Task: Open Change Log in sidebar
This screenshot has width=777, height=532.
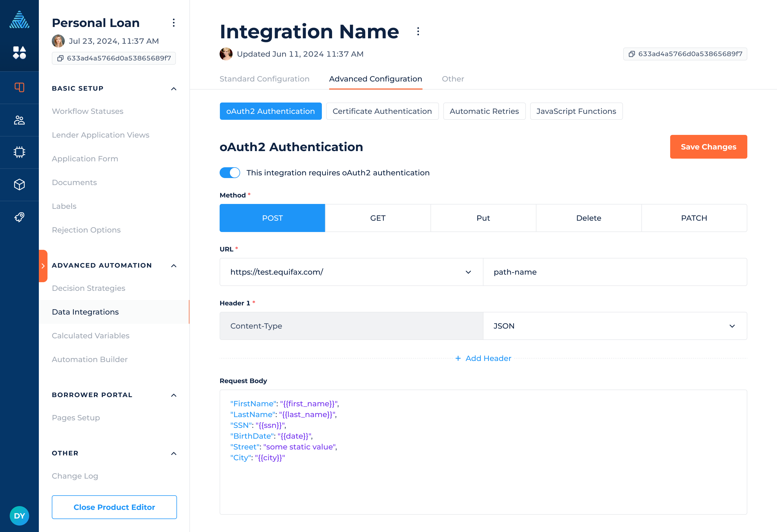Action: tap(75, 476)
